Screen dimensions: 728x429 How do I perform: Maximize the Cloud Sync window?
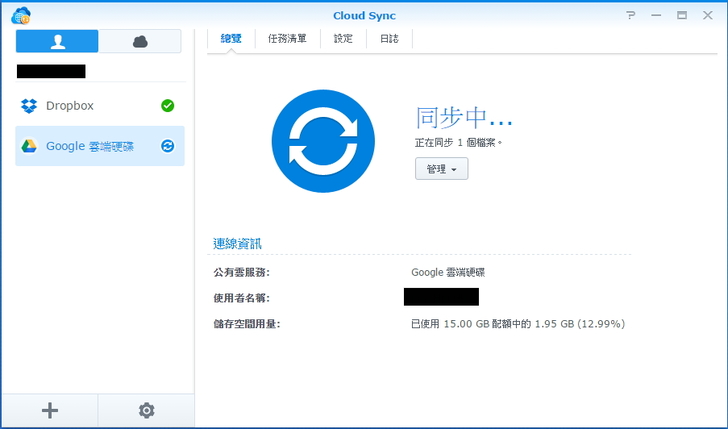pos(681,15)
